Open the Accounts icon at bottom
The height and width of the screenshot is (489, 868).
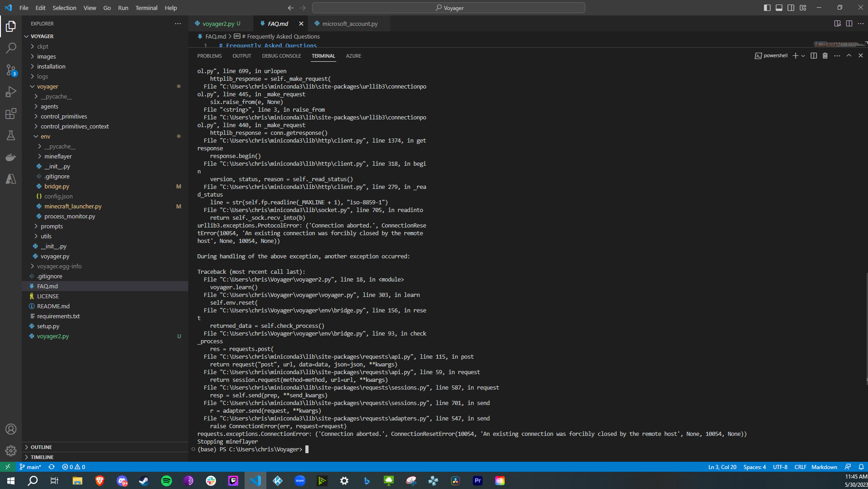(x=10, y=429)
